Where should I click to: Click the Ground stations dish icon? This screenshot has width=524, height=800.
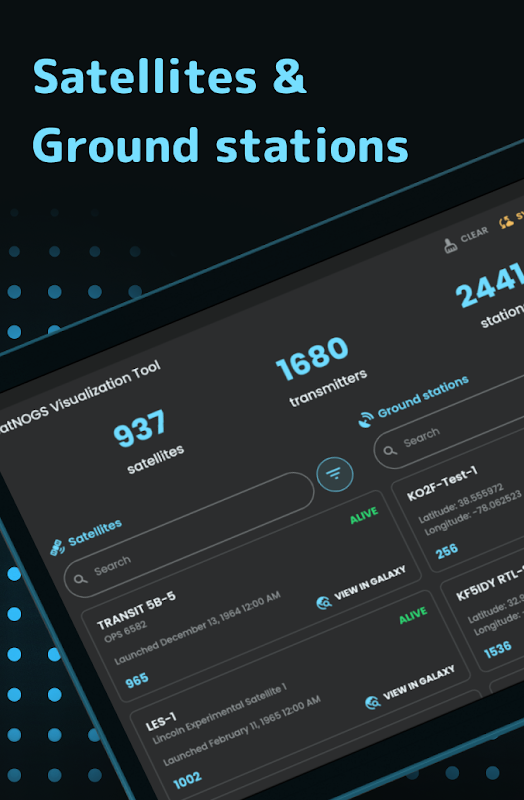365,420
